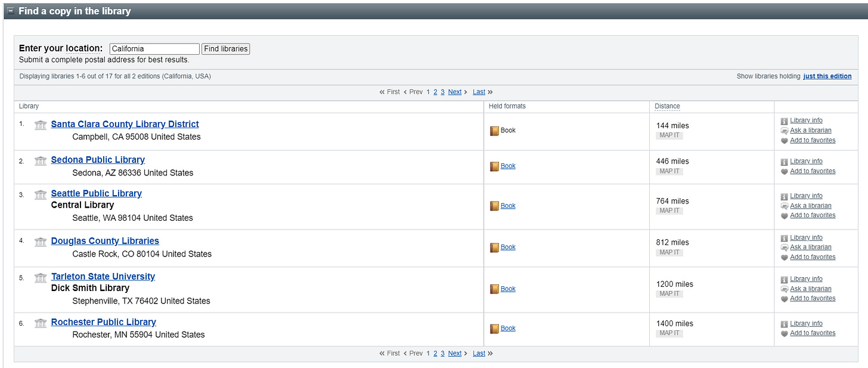This screenshot has height=368, width=868.
Task: Go to page 2 in bottom pagination
Action: point(435,353)
